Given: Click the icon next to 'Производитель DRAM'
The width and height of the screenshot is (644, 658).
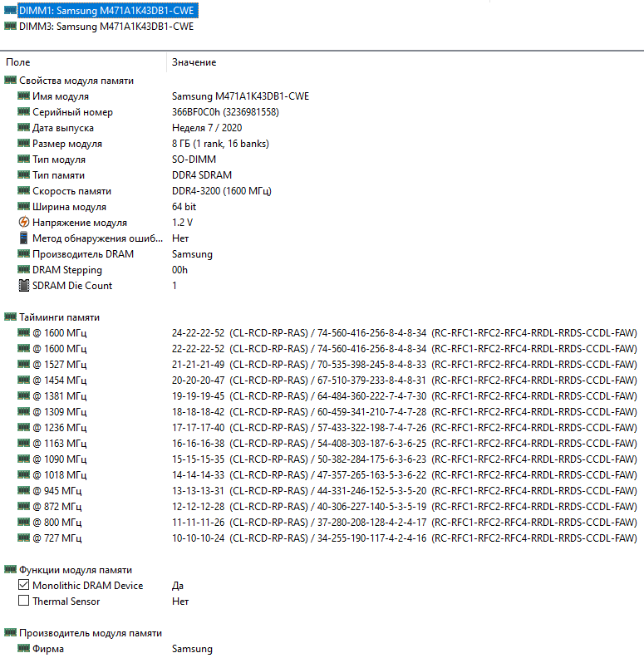Looking at the screenshot, I should (x=23, y=253).
